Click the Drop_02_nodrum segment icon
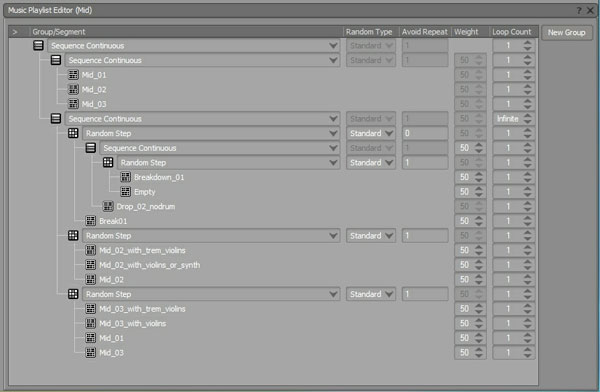This screenshot has width=600, height=392. [x=108, y=206]
